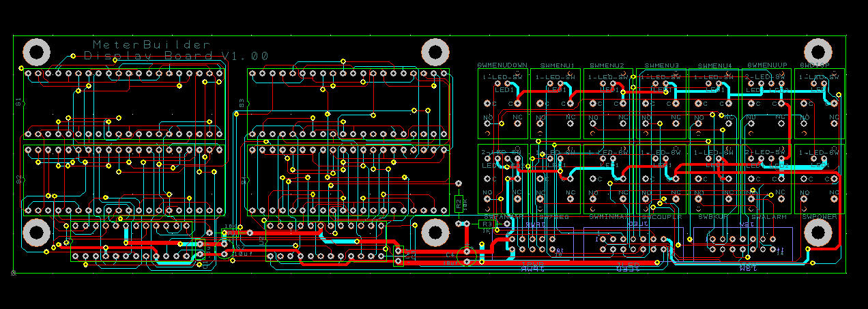Click the origin marker at board corner

(14, 272)
